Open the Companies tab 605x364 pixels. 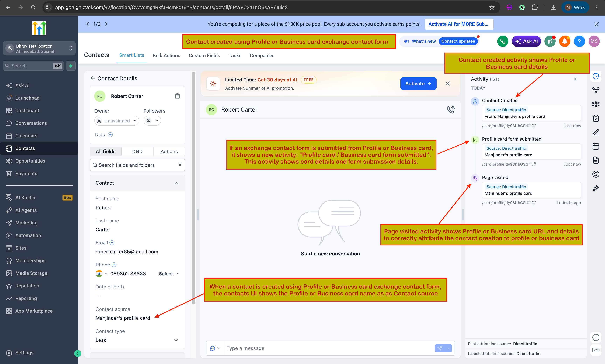pos(262,55)
